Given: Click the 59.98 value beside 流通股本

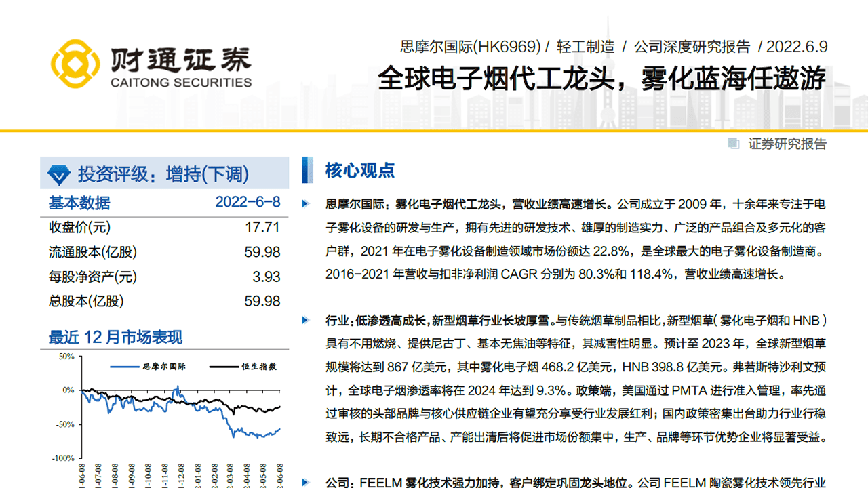Looking at the screenshot, I should point(262,251).
